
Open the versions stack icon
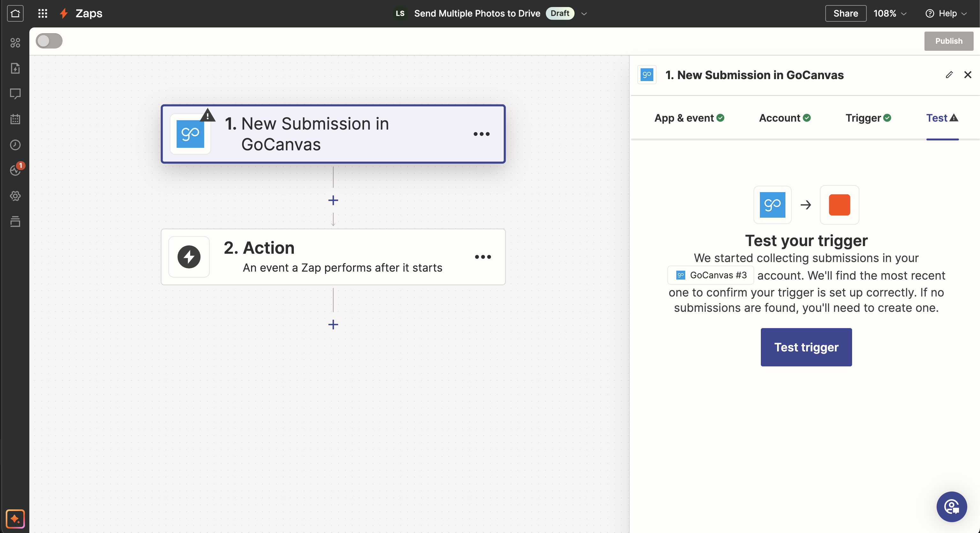[x=15, y=221]
